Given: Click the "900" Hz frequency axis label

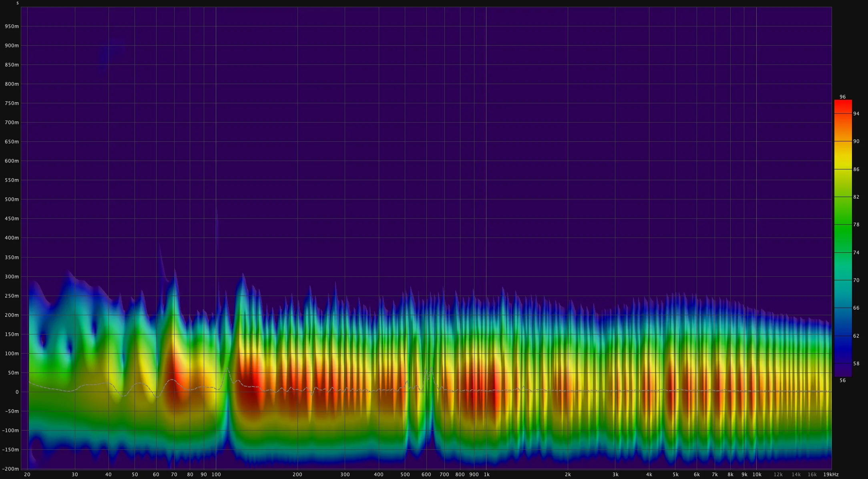Looking at the screenshot, I should coord(474,475).
